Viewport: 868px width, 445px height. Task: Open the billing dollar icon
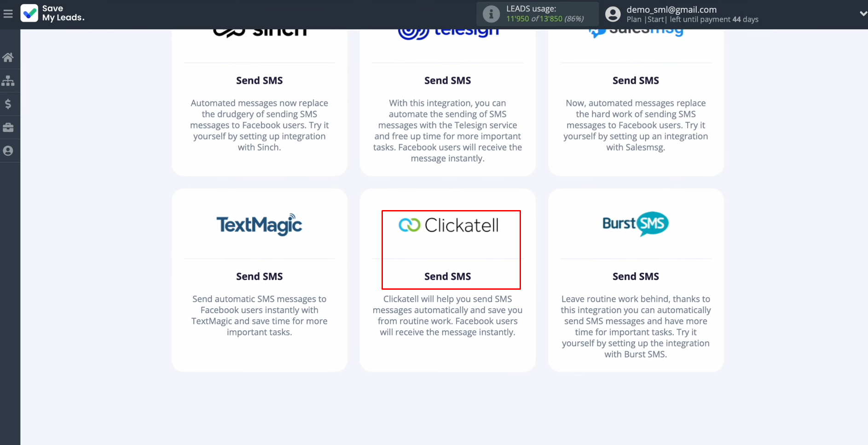pos(8,104)
